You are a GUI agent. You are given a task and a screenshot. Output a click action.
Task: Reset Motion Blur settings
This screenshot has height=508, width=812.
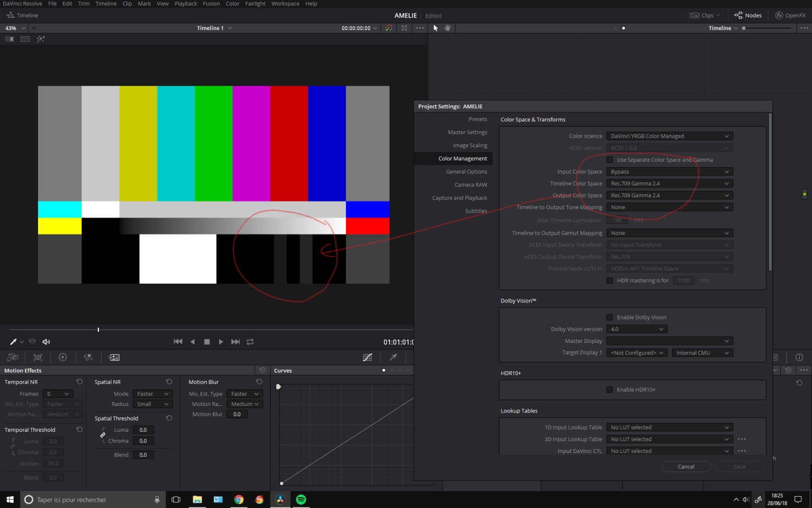coord(259,382)
